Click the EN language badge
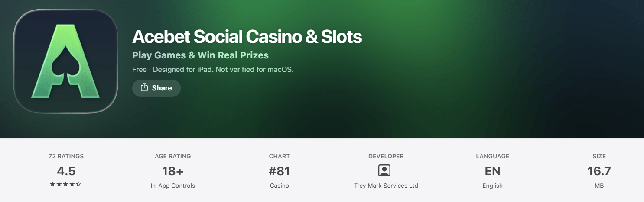This screenshot has width=644, height=202. click(x=493, y=171)
